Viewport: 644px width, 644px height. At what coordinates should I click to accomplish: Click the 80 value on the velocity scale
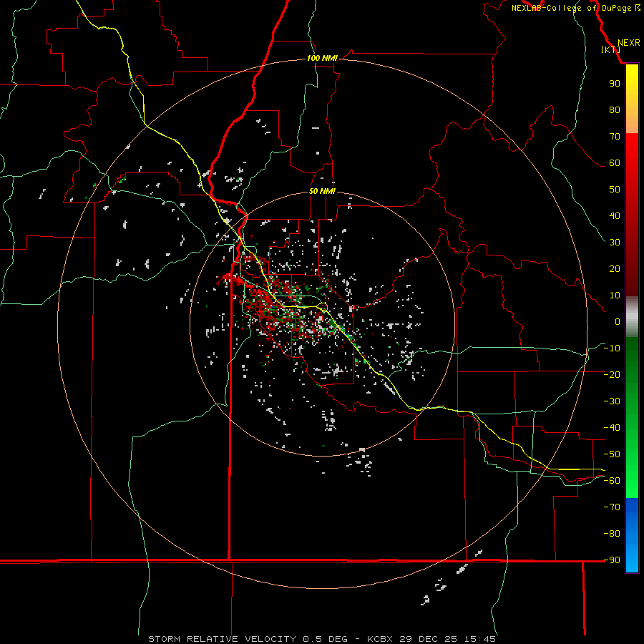point(615,109)
